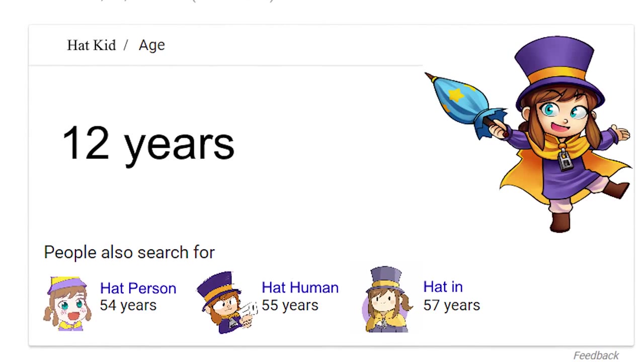Click the 12 years answer text

click(x=148, y=143)
